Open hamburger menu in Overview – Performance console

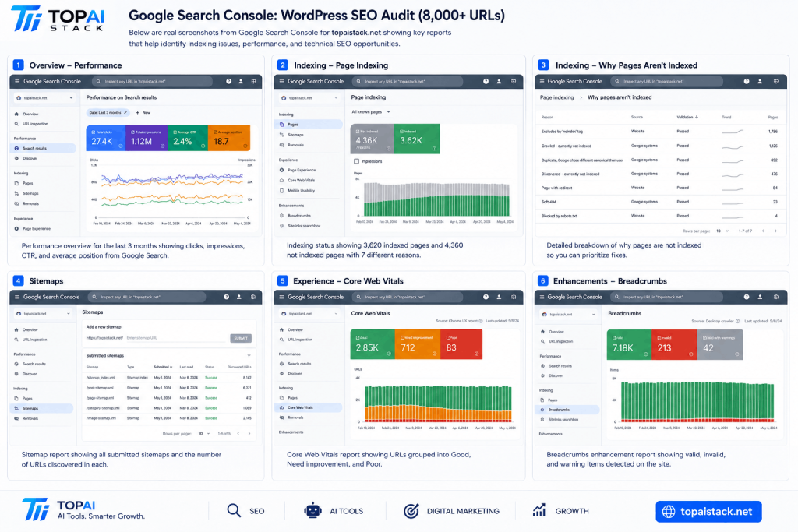[x=17, y=81]
